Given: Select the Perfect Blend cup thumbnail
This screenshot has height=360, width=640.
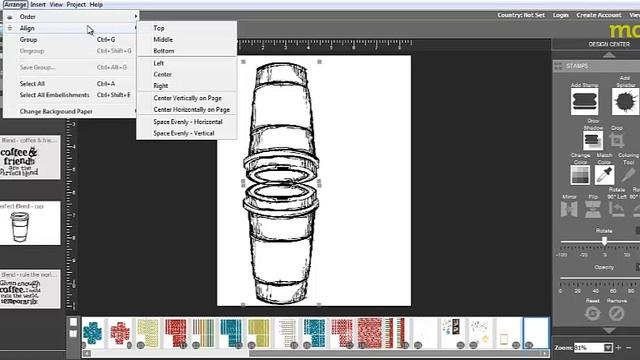Looking at the screenshot, I should coord(30,223).
